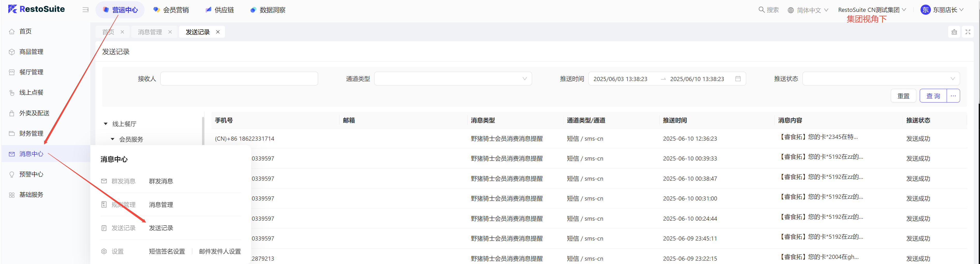Switch to 会员营销 top menu

pos(171,10)
